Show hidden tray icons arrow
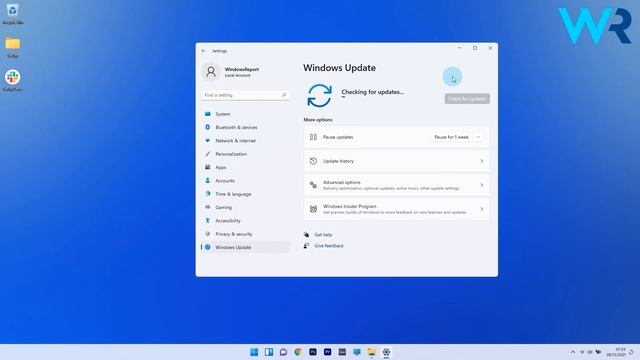Viewport: 640px width, 360px height. click(573, 352)
